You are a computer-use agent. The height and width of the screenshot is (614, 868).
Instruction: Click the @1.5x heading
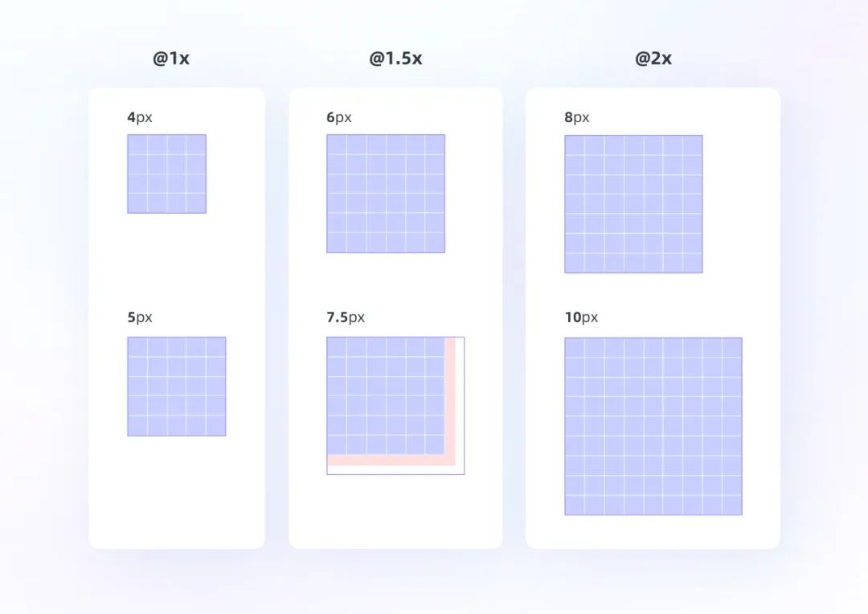(x=395, y=58)
